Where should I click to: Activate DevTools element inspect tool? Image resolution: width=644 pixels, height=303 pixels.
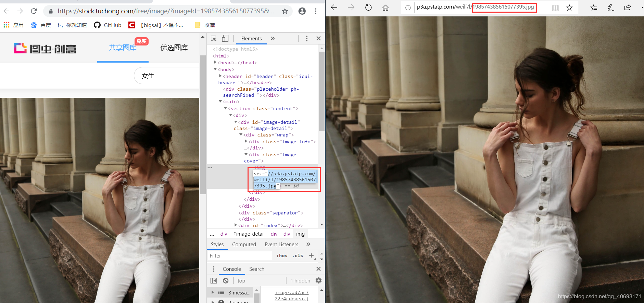tap(214, 39)
